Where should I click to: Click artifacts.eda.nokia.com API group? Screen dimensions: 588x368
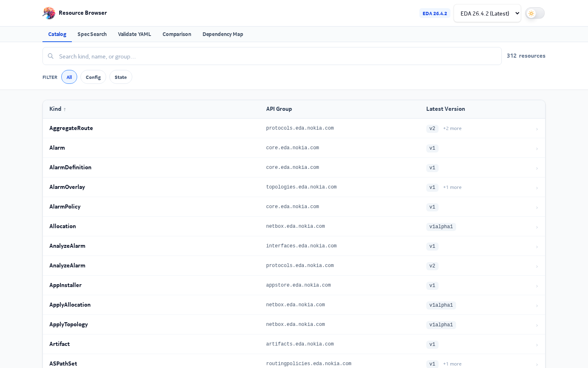[300, 344]
